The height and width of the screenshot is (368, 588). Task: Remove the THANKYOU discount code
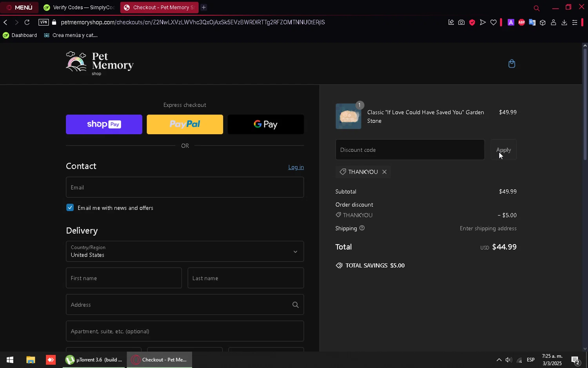(385, 172)
